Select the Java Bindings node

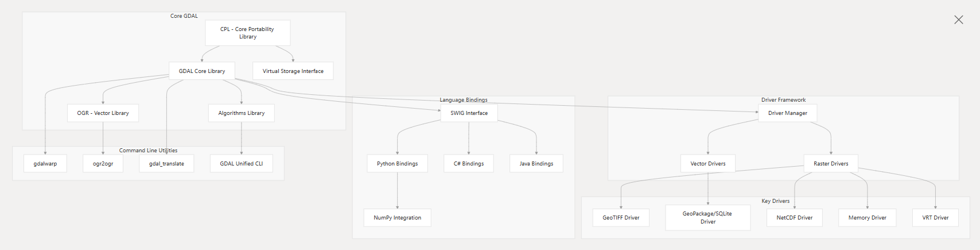536,164
